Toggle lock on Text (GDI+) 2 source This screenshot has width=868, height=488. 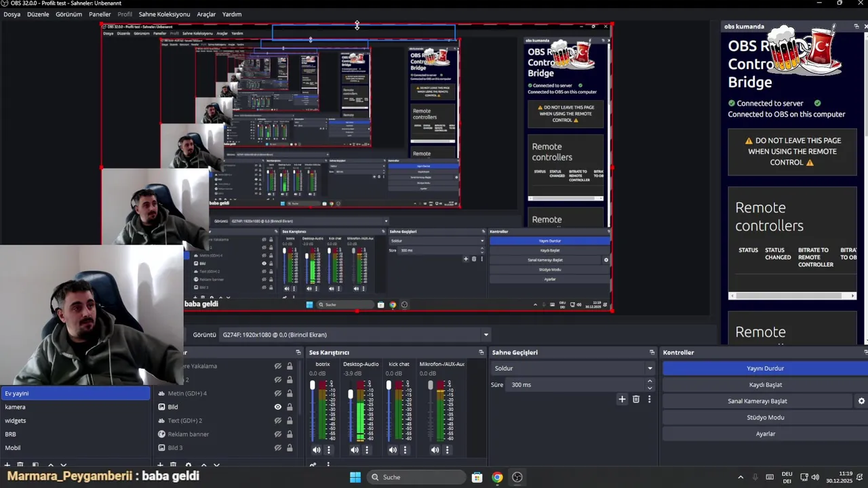tap(290, 420)
